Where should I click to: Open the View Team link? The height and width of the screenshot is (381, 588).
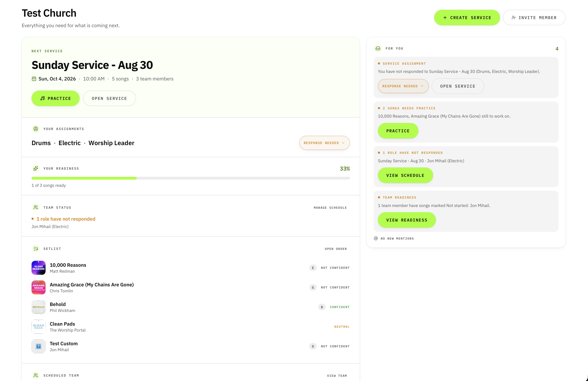tap(337, 376)
